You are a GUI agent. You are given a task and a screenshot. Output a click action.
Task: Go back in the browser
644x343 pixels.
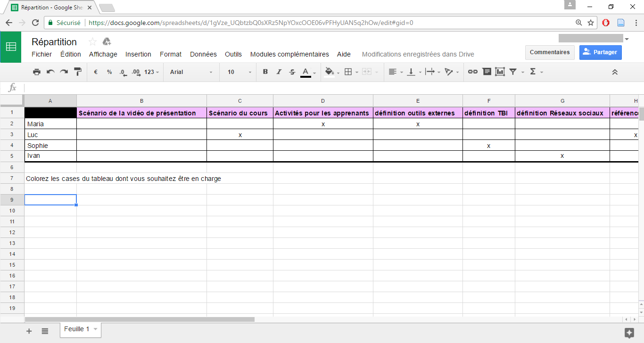tap(9, 23)
